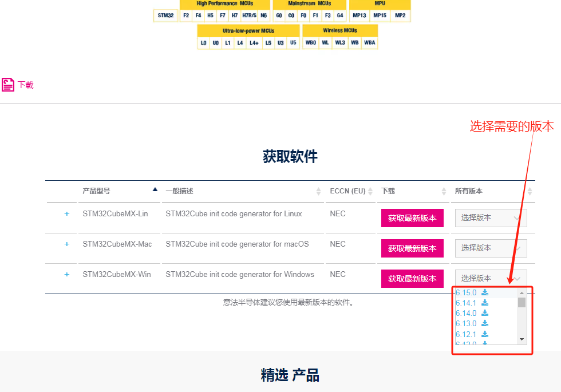The height and width of the screenshot is (392, 561).
Task: Sort by 一般描述 column arrows
Action: (x=318, y=191)
